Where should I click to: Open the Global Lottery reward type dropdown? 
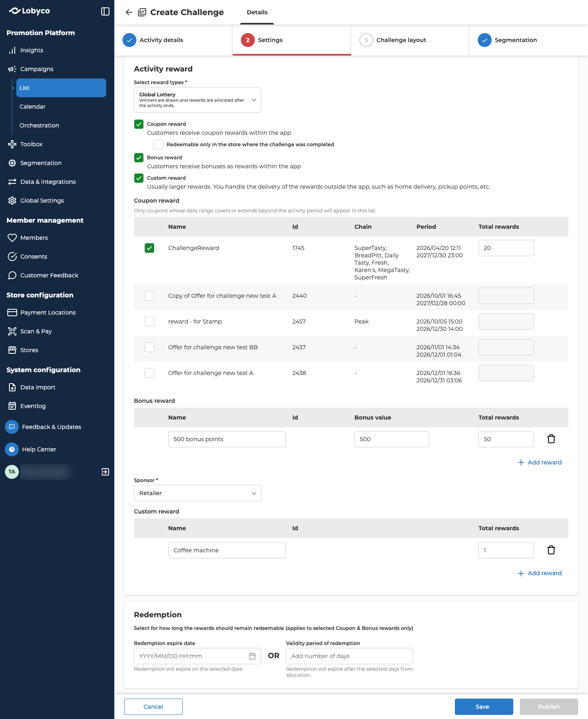(x=198, y=100)
